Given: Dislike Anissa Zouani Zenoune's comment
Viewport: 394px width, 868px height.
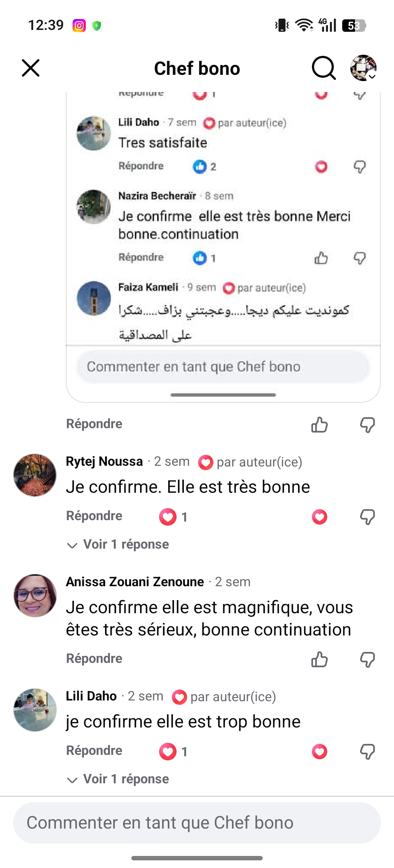Looking at the screenshot, I should click(x=367, y=659).
